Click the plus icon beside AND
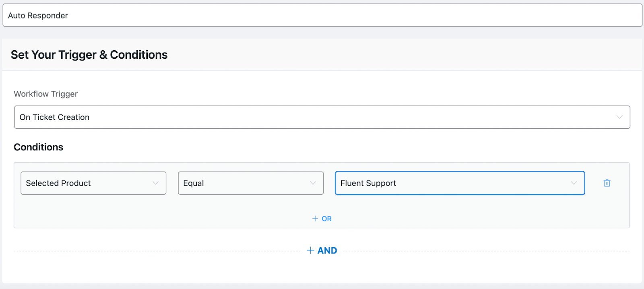 tap(310, 250)
